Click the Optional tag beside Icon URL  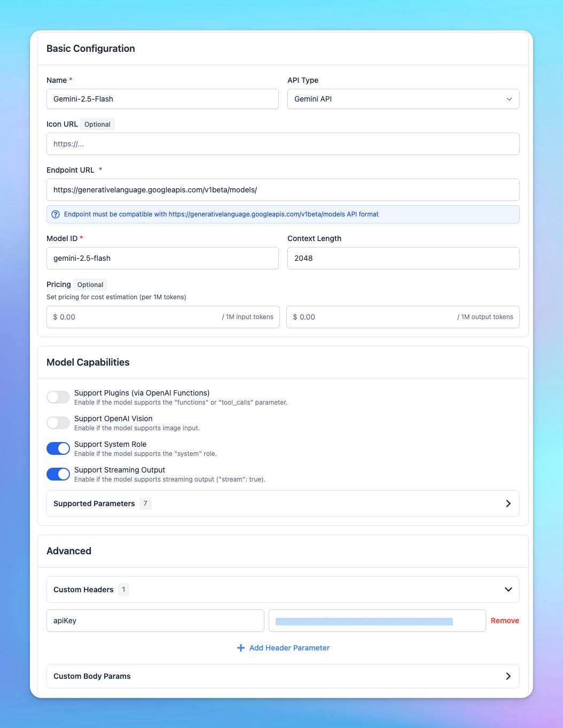click(97, 125)
